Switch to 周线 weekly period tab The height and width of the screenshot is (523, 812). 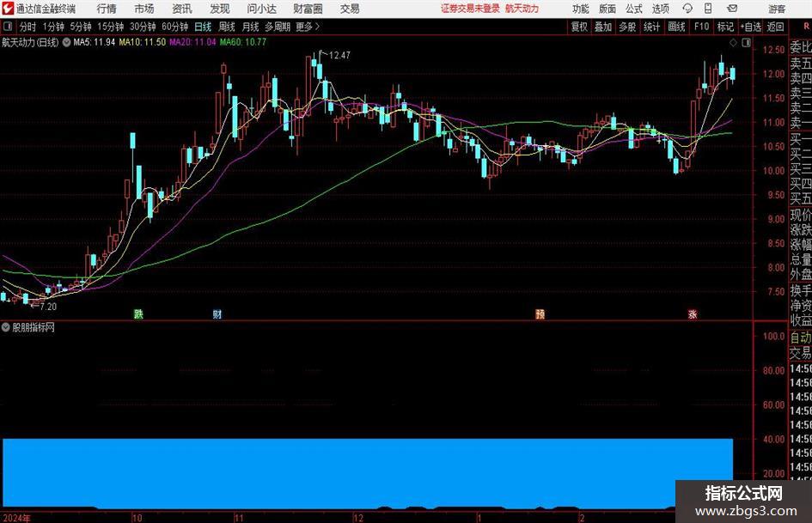(x=226, y=27)
